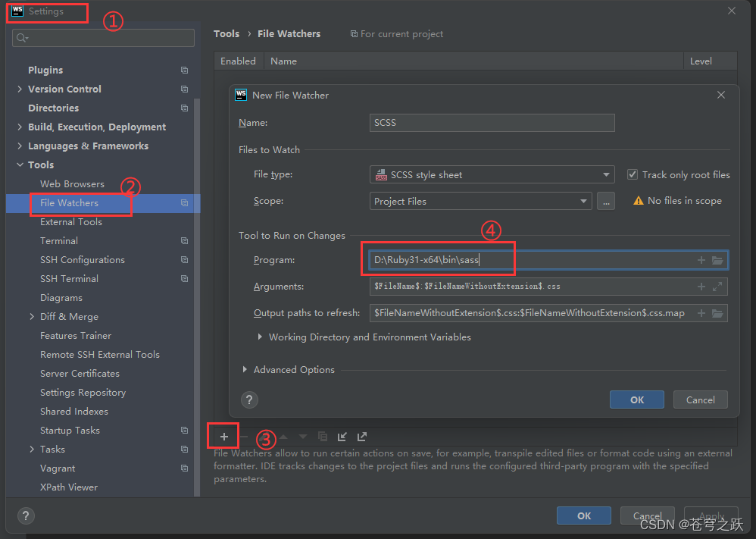
Task: Click the remove watcher minus icon
Action: [x=244, y=436]
